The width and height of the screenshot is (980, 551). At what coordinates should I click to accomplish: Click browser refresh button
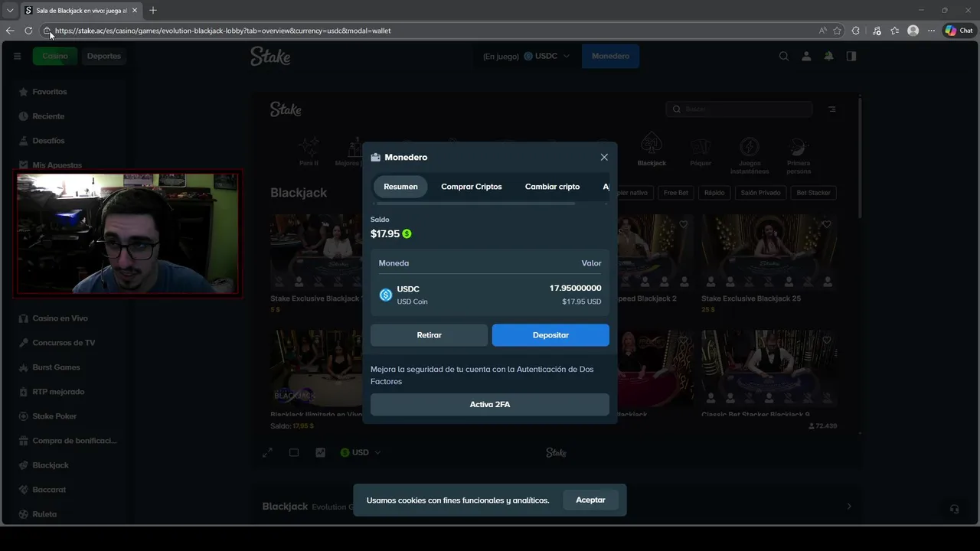[28, 31]
